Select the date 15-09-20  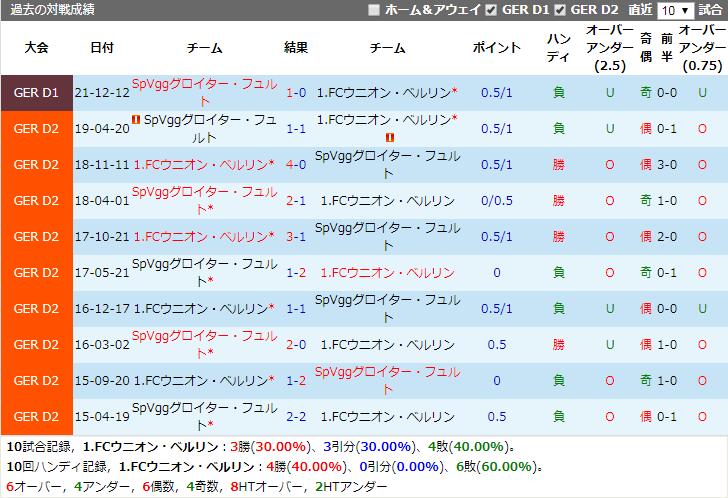(102, 381)
